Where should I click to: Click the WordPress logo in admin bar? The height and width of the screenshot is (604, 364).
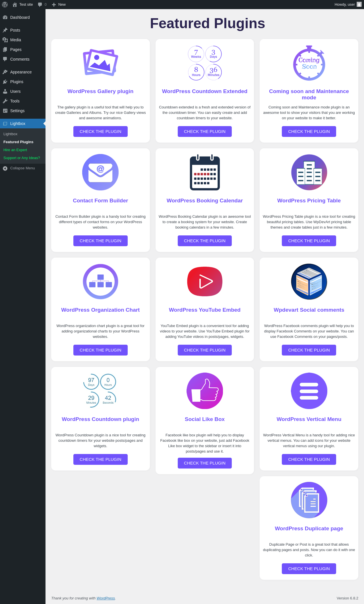(5, 5)
